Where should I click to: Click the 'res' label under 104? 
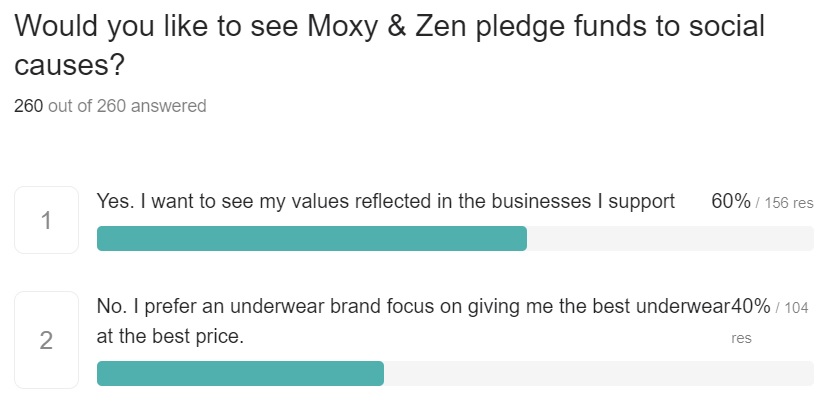coord(741,338)
